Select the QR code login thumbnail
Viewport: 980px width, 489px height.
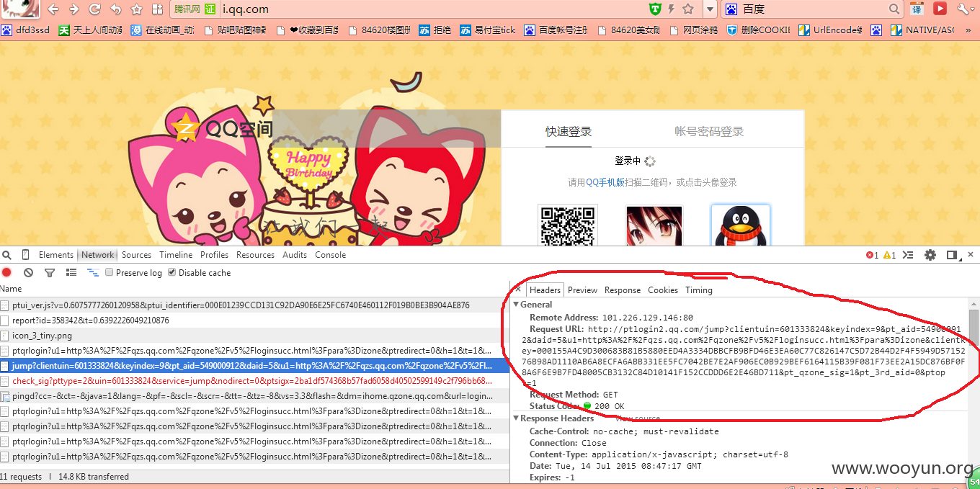coord(567,225)
